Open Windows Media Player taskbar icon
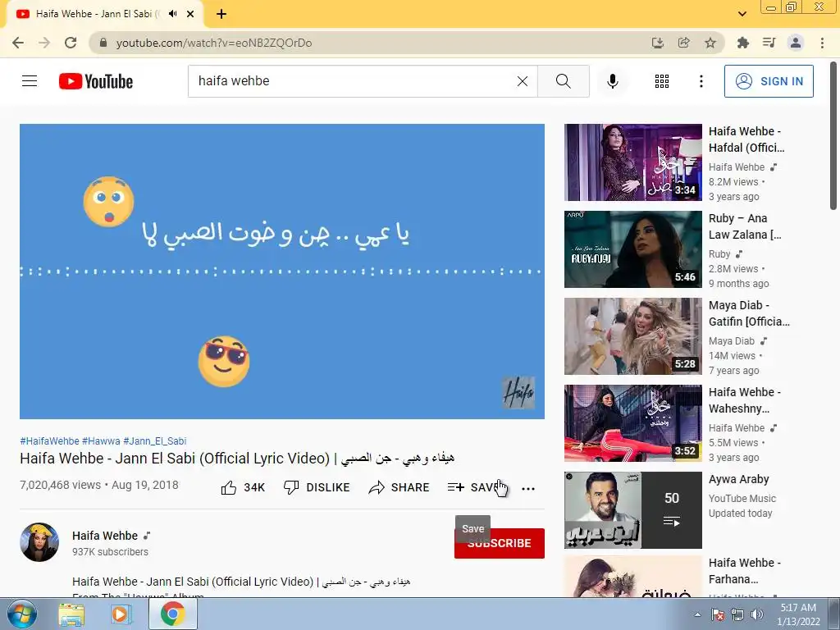The image size is (840, 630). click(x=121, y=614)
